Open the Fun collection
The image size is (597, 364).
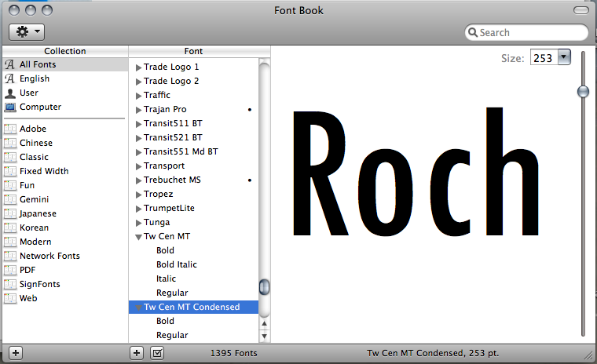(65, 185)
